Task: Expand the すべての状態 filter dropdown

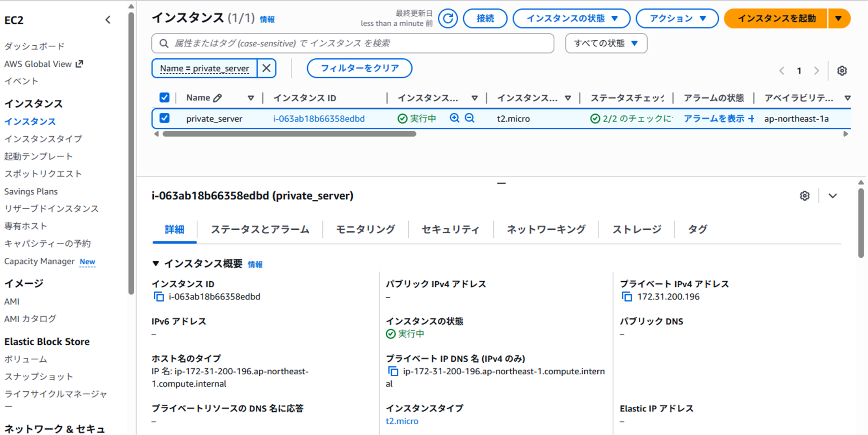Action: pyautogui.click(x=606, y=43)
